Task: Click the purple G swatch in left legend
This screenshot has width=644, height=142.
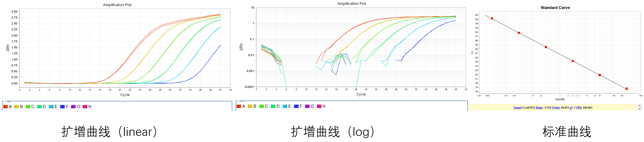Action: coord(73,107)
